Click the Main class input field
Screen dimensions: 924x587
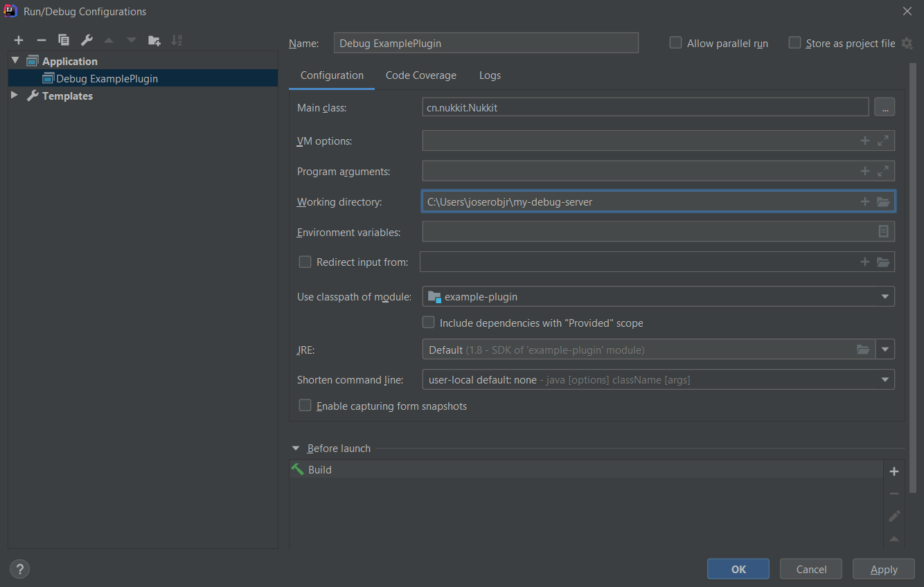644,107
